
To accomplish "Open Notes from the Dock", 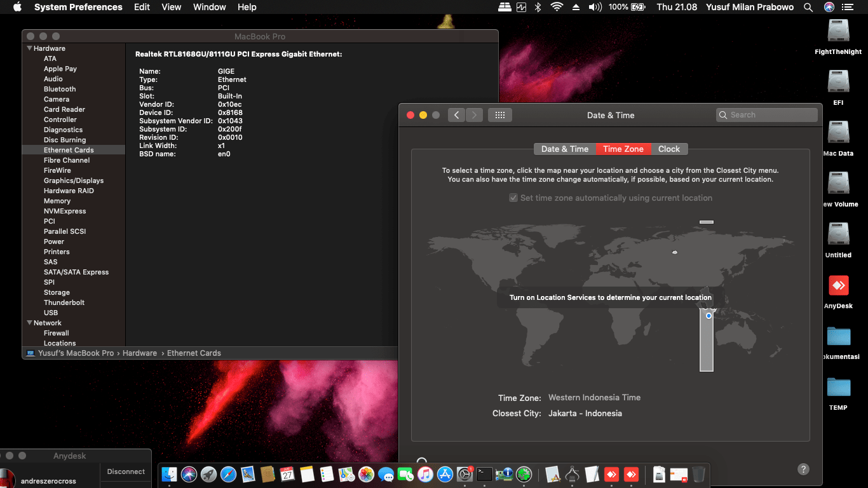I will (307, 474).
